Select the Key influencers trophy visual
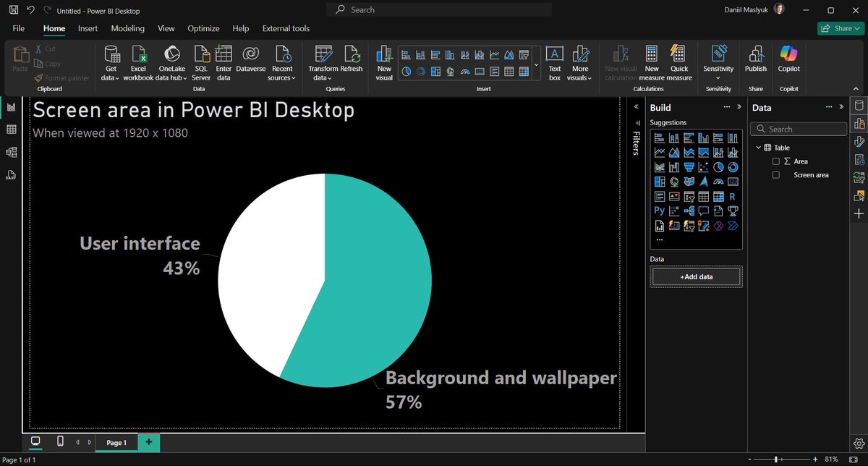Viewport: 868px width, 466px height. click(733, 211)
